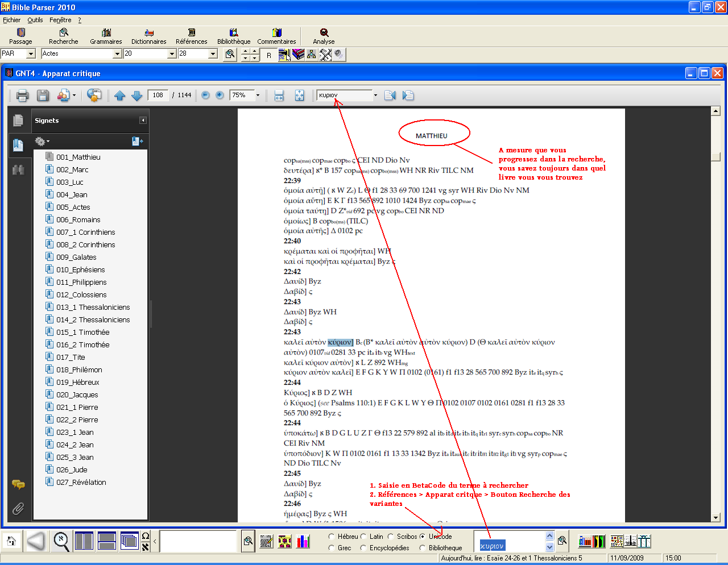This screenshot has width=728, height=565.
Task: Open the ? help menu
Action: tap(80, 20)
